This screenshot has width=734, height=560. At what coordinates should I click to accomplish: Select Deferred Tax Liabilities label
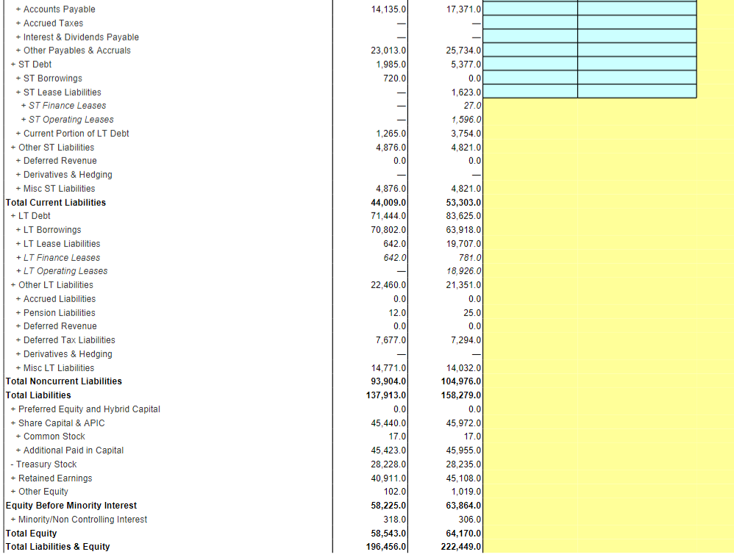[69, 340]
